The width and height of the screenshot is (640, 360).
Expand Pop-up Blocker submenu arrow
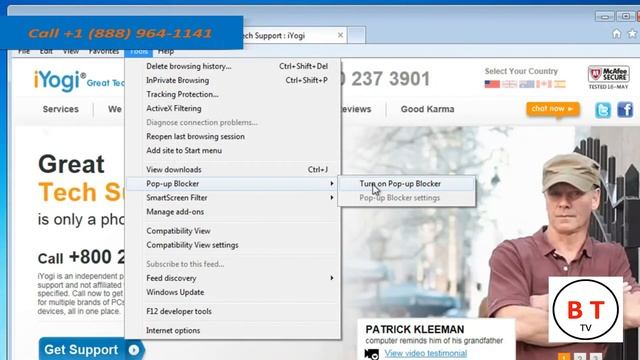coord(332,184)
